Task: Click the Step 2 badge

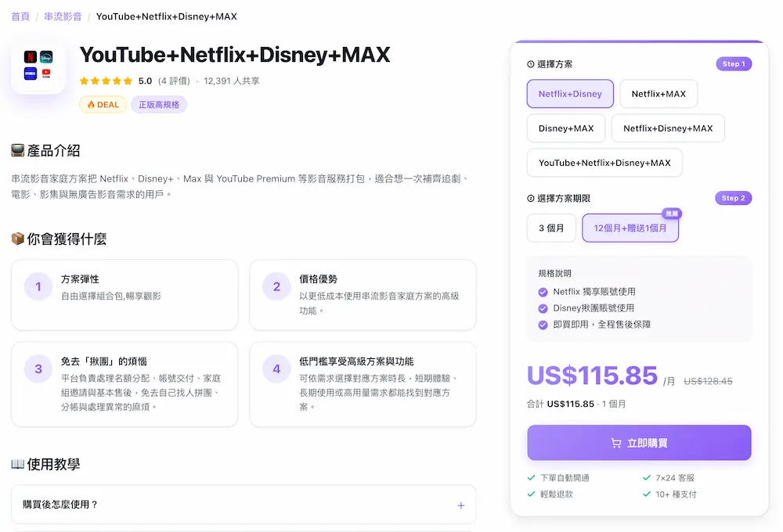Action: click(x=733, y=198)
